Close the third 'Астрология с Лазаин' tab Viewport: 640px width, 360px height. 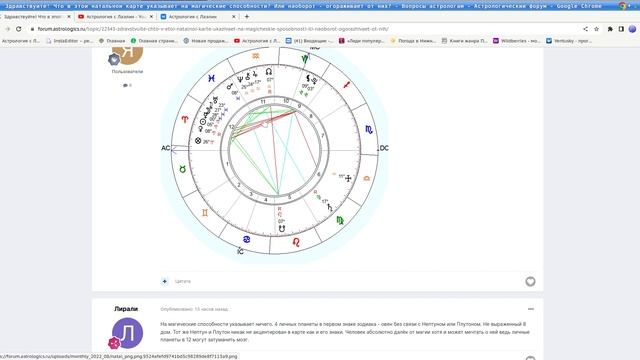[x=233, y=17]
